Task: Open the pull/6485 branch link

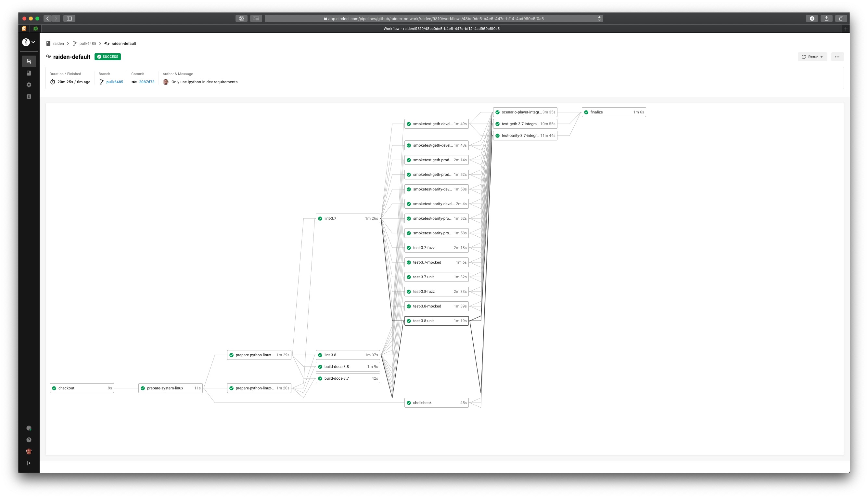Action: coord(114,82)
